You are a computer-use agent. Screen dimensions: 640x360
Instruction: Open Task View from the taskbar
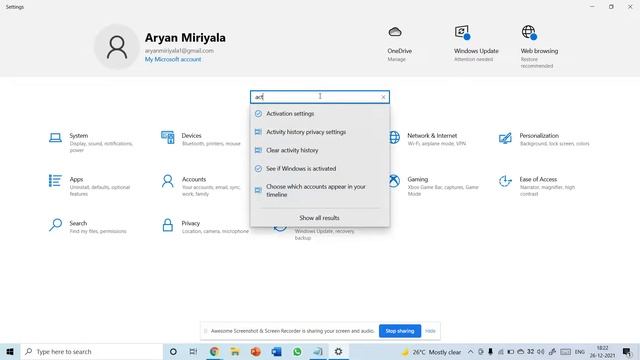tap(193, 351)
